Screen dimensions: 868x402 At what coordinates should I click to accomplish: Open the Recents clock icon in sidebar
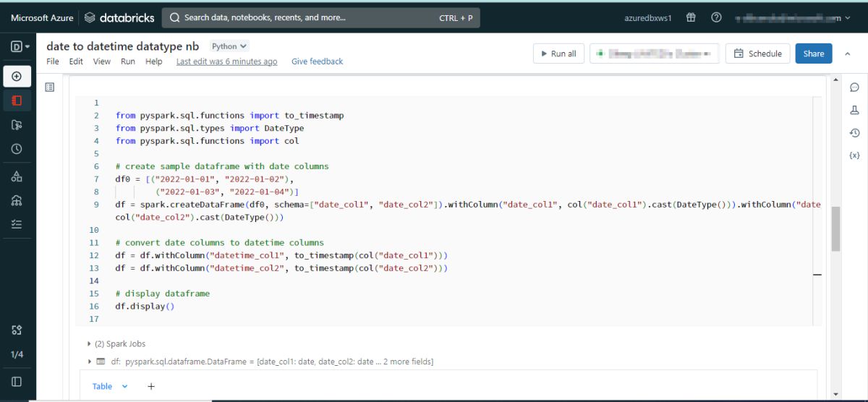point(17,149)
